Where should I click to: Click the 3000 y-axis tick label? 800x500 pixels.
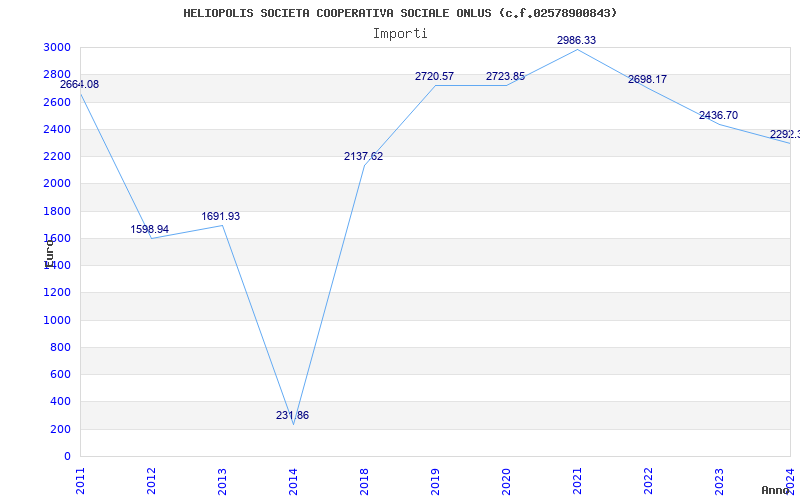pos(57,47)
